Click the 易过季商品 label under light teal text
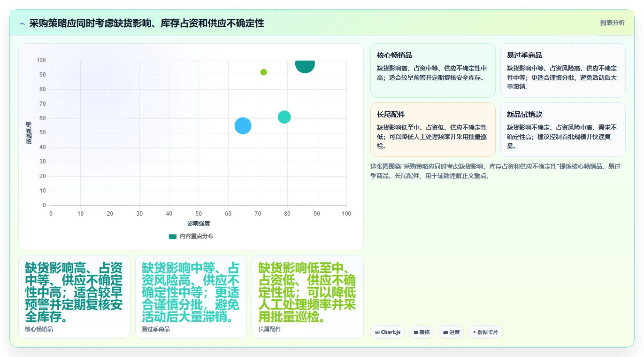The width and height of the screenshot is (644, 357). point(156,329)
